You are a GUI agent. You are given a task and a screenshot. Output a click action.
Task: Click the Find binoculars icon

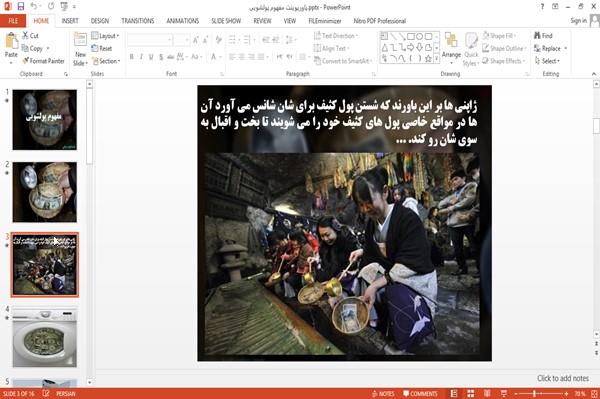click(537, 36)
